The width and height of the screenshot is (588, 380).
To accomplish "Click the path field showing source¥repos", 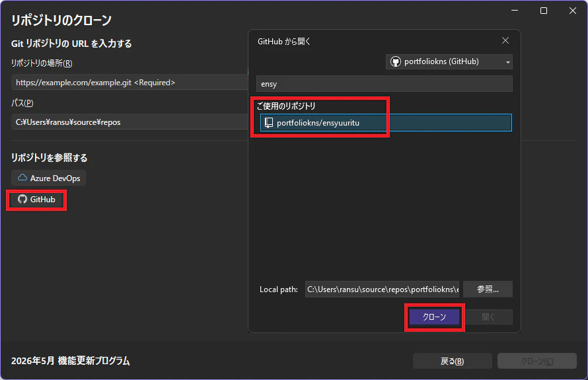I will coord(129,122).
